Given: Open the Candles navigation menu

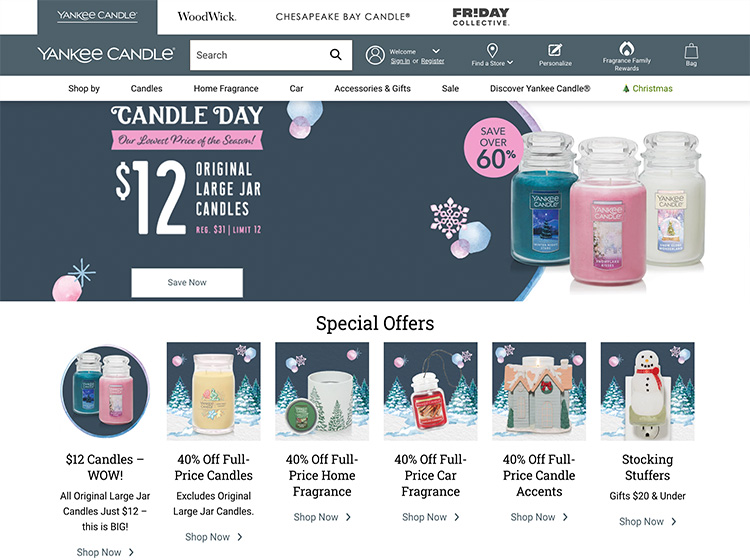Looking at the screenshot, I should 146,88.
